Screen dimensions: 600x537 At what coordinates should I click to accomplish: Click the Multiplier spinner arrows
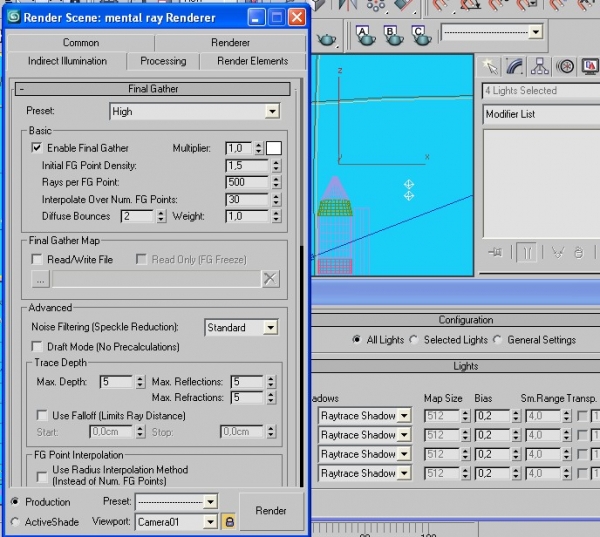[259, 148]
